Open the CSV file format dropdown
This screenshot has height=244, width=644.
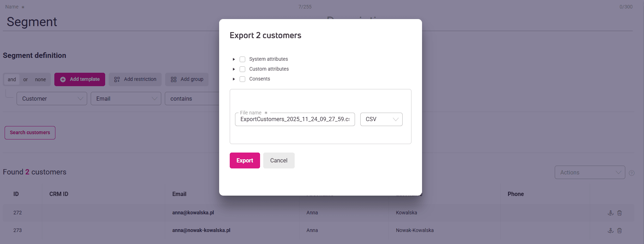tap(381, 119)
